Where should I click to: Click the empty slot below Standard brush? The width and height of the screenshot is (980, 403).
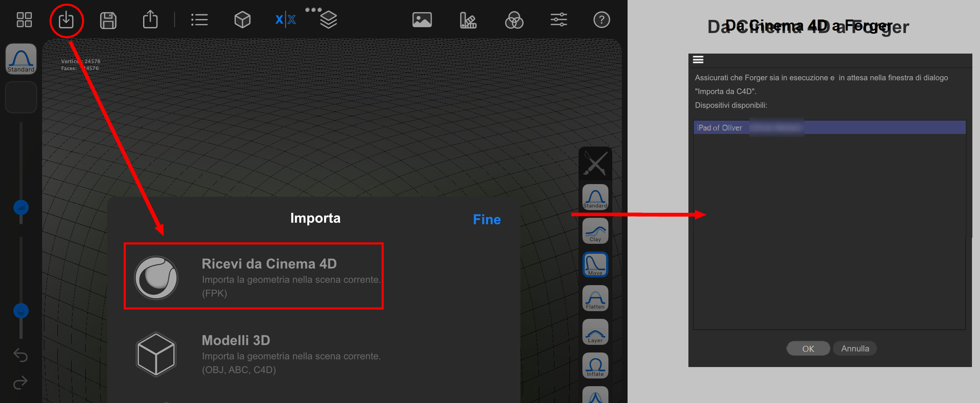coord(21,97)
